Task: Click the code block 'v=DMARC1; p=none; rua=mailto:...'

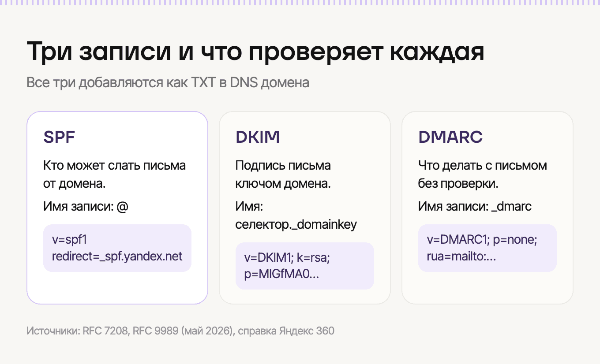Action: (x=487, y=248)
